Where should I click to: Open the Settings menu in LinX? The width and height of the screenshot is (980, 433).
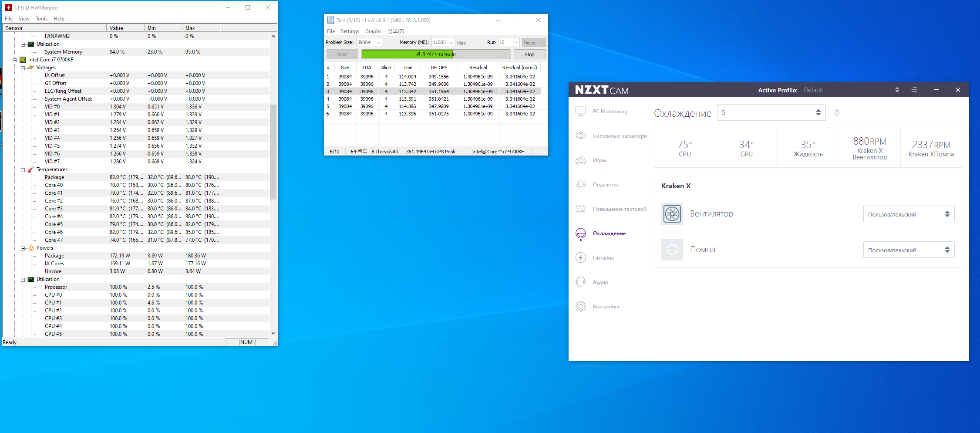350,31
